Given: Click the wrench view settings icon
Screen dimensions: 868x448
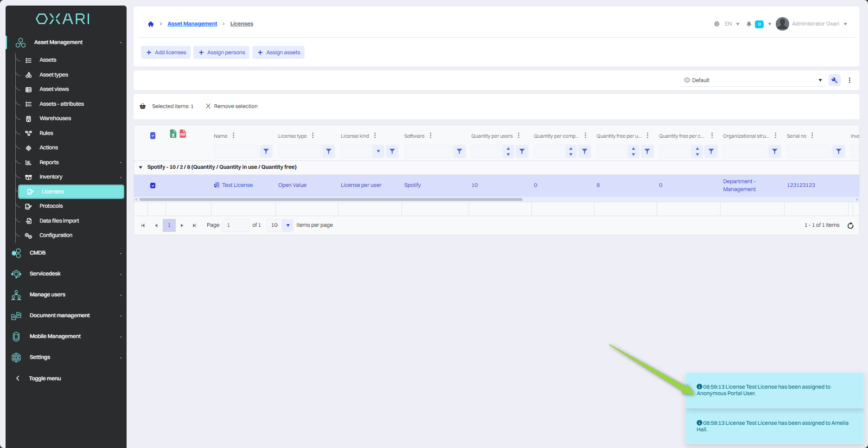Looking at the screenshot, I should (x=834, y=80).
